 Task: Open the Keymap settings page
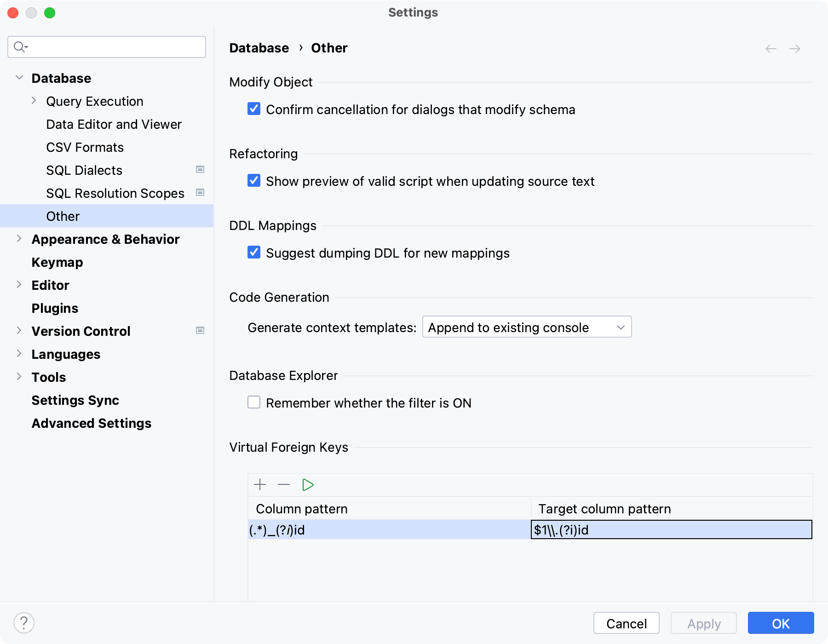57,262
